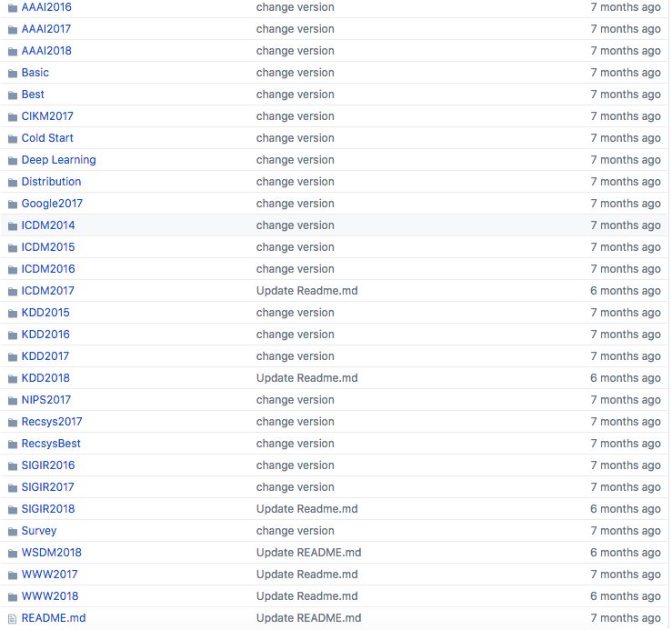Click folder icon beside WWW2017
Screen dimensions: 672x630
click(x=13, y=575)
